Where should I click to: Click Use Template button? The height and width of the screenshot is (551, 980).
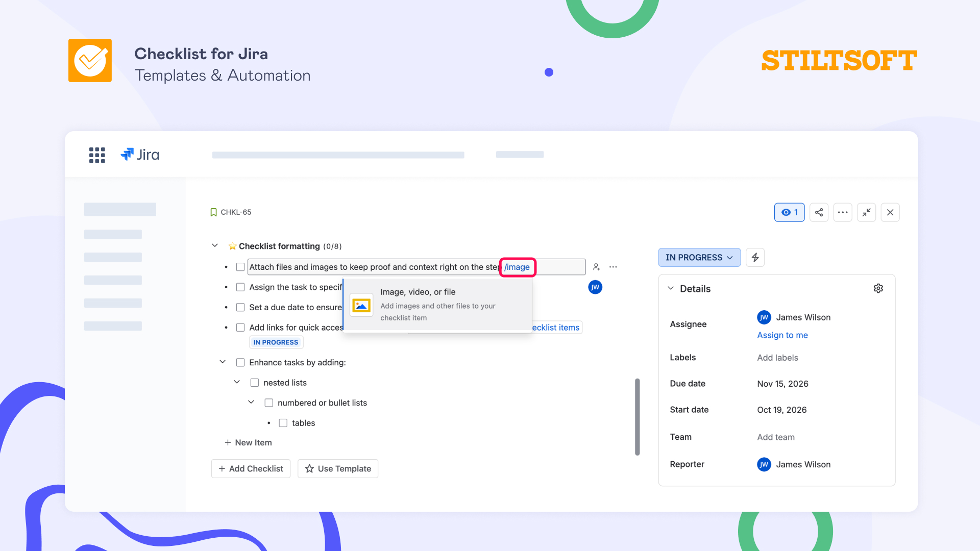click(338, 469)
